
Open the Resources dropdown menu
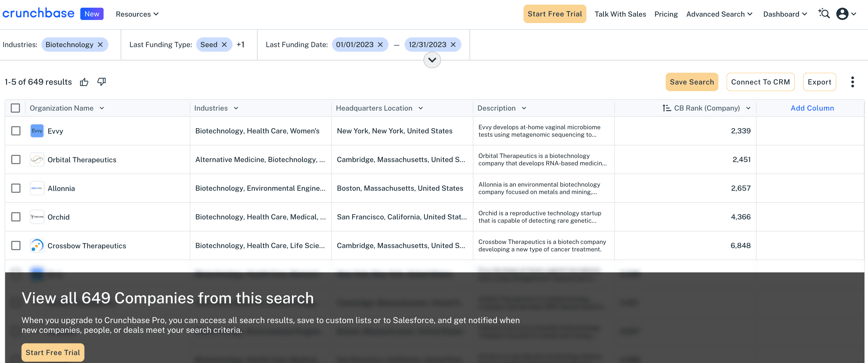click(x=137, y=14)
